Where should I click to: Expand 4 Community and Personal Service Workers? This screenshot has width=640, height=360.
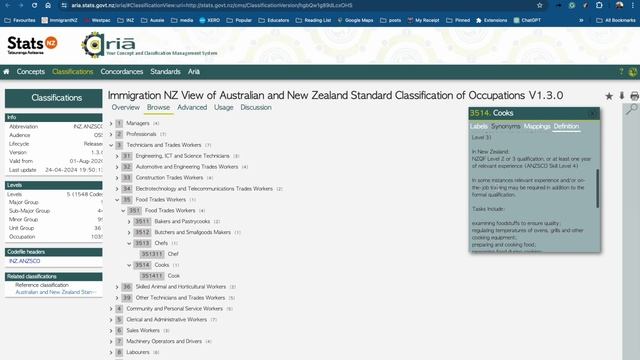(x=111, y=309)
